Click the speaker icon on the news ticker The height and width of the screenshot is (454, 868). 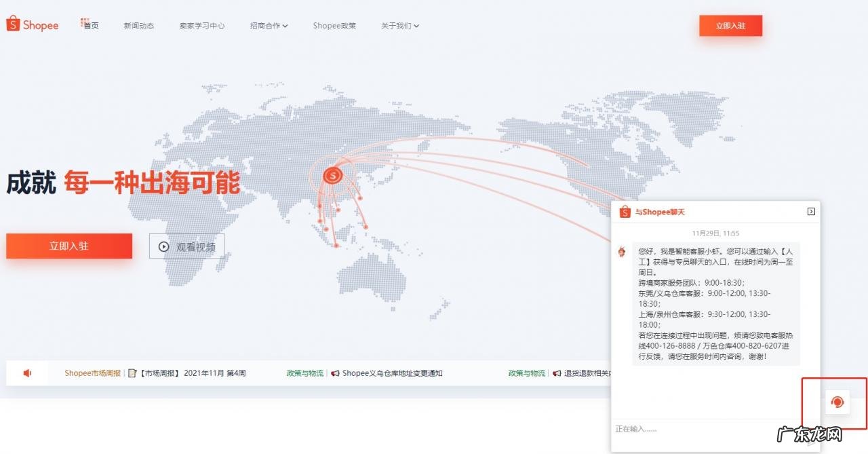pyautogui.click(x=27, y=373)
